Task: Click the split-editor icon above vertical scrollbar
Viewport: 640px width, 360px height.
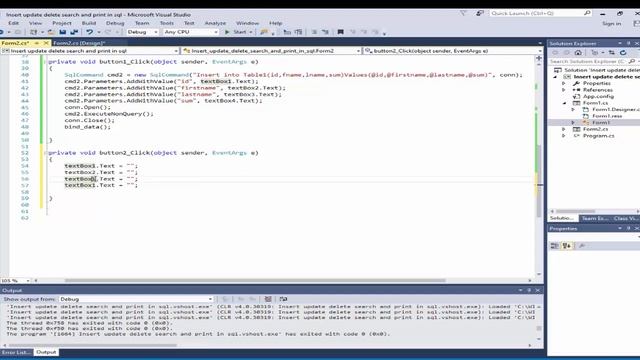Action: 539,58
